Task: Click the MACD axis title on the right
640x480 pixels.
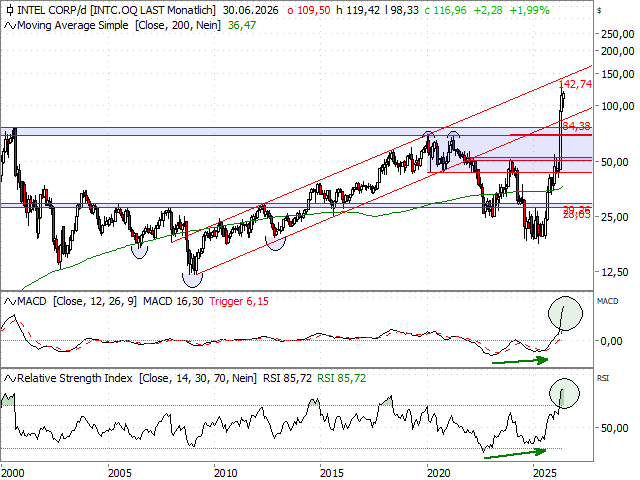Action: 608,302
